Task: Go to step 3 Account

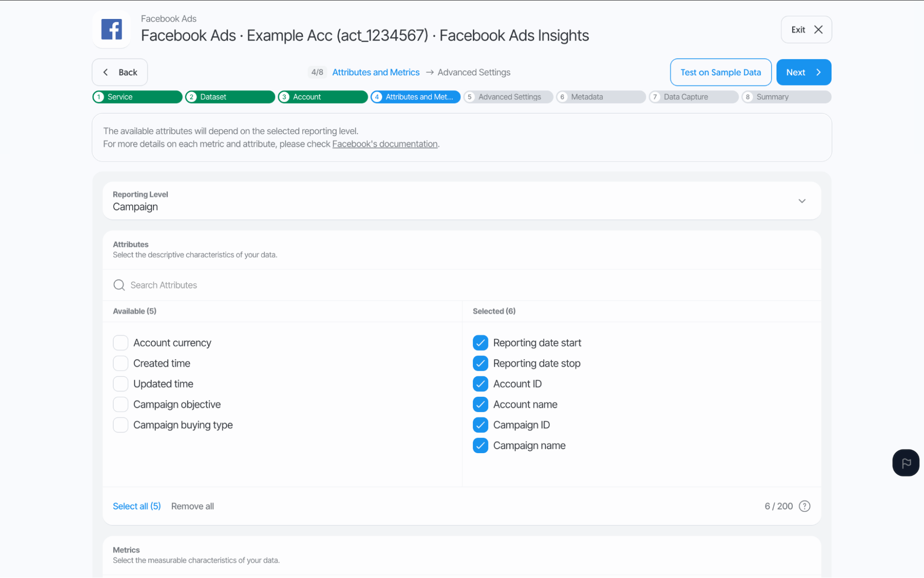Action: [323, 97]
